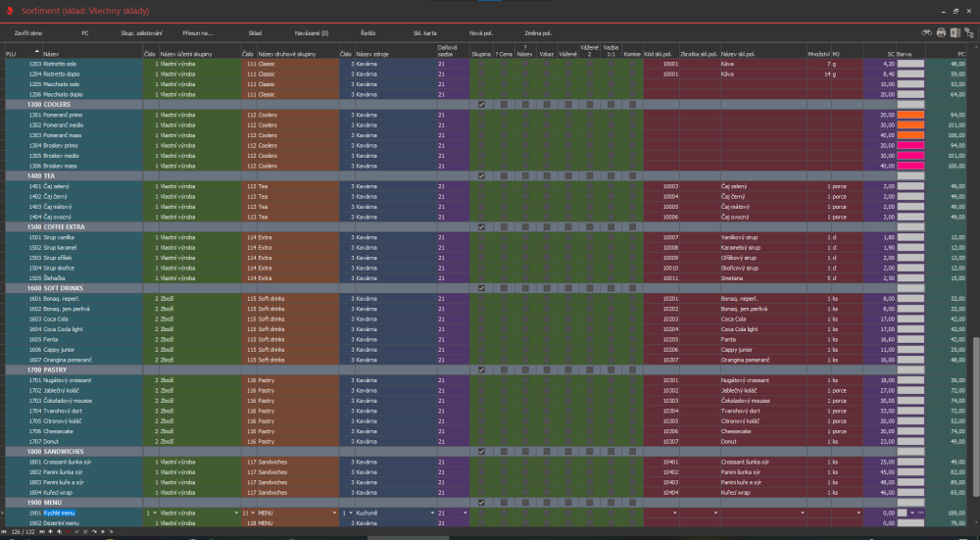
Task: Jump to last record in navigator
Action: (42, 532)
